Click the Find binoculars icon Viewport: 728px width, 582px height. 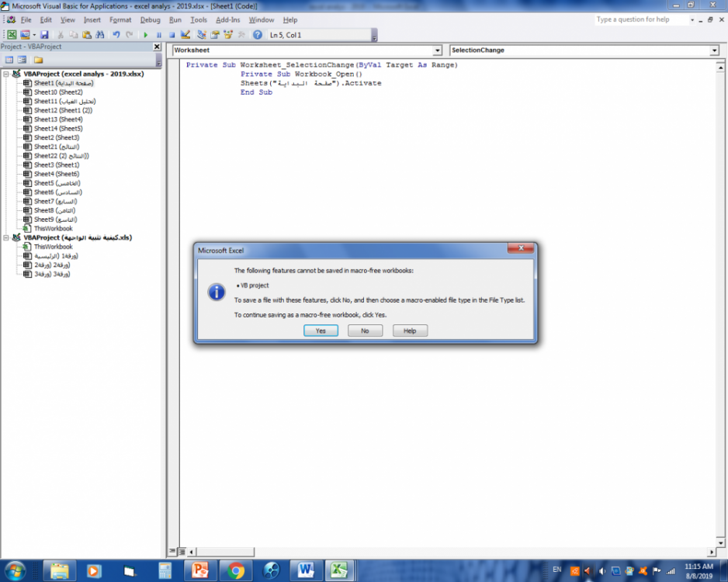(100, 35)
